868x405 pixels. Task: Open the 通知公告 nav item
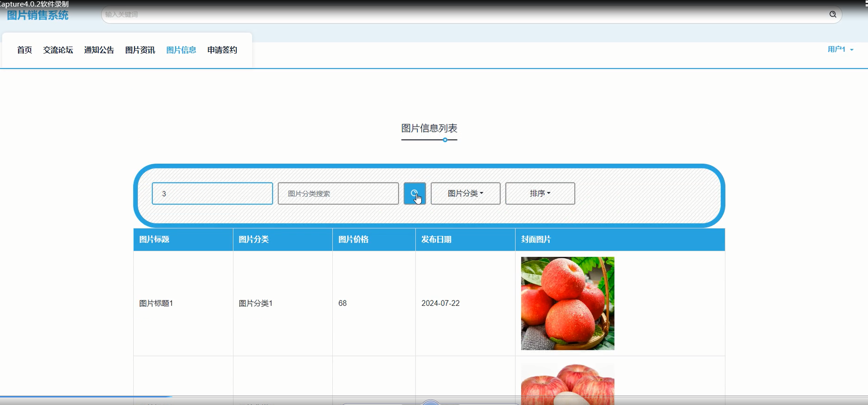[x=99, y=50]
